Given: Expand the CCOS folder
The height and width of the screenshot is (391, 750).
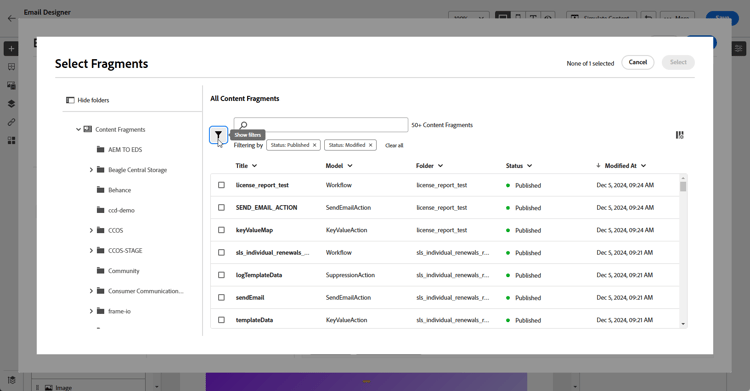Looking at the screenshot, I should coord(91,230).
